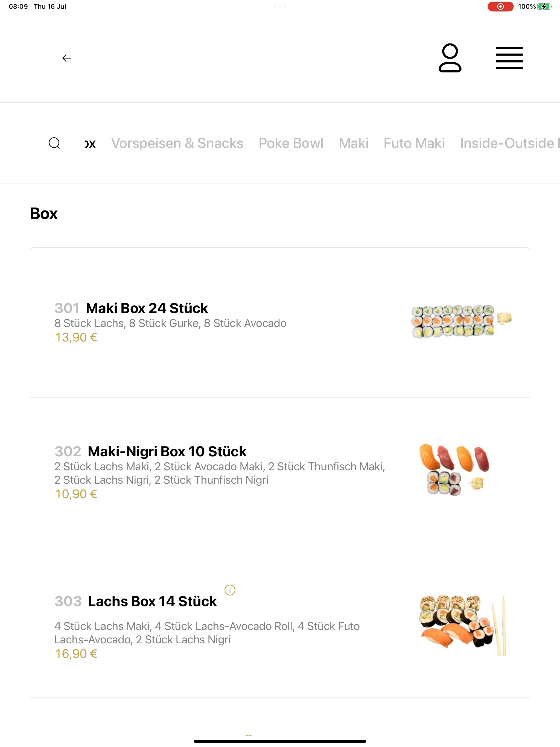The width and height of the screenshot is (560, 747).
Task: Open the Inside-Outside category tab
Action: (509, 143)
